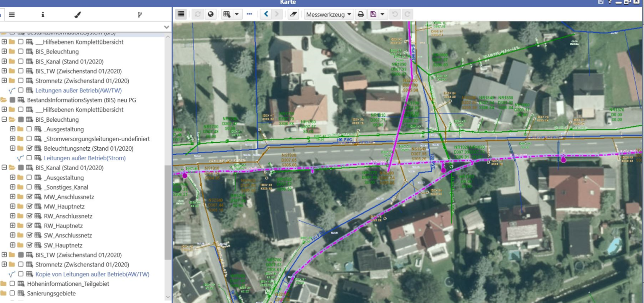
Task: Navigate back with the previous extent arrow
Action: tap(265, 13)
